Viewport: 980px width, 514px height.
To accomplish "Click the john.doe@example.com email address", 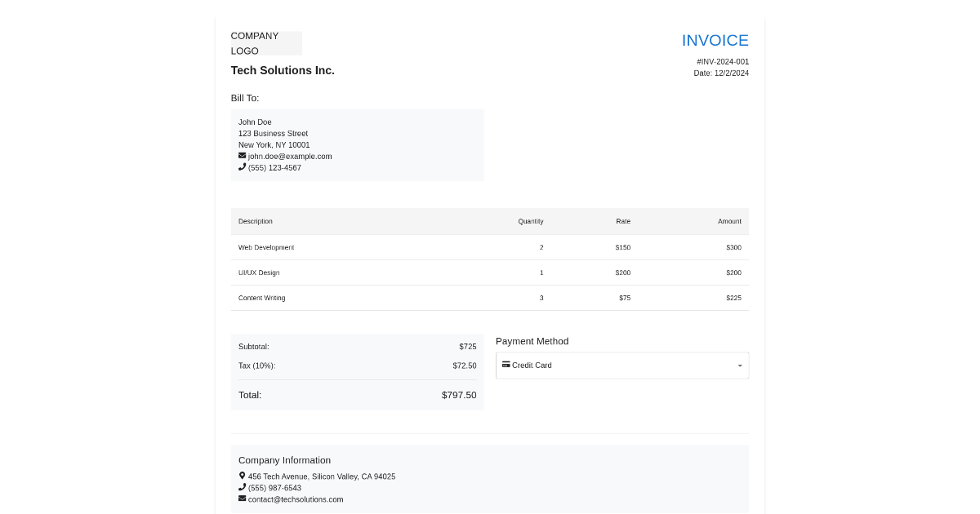I will point(290,157).
